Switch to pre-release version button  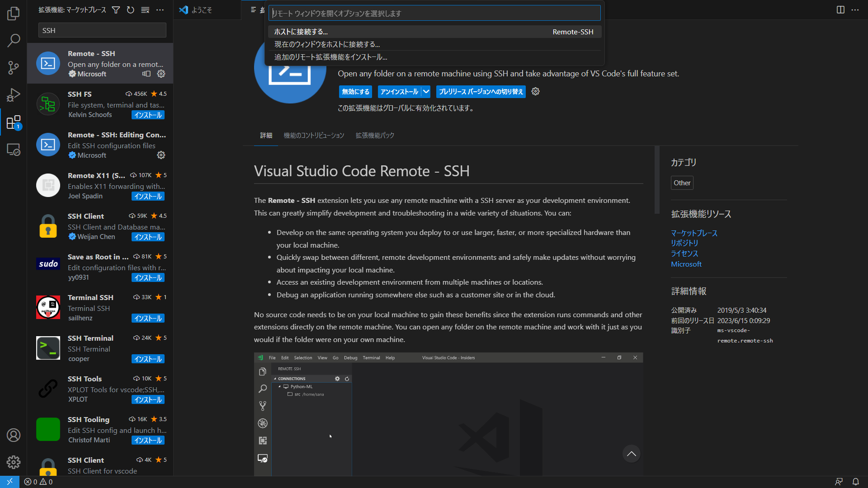point(481,92)
